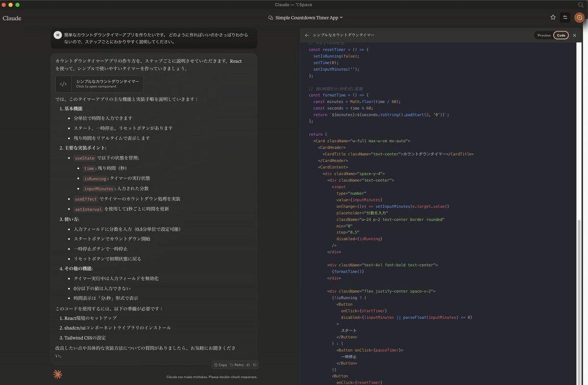This screenshot has width=588, height=385.
Task: Close the artifact panel with the X
Action: pyautogui.click(x=574, y=35)
